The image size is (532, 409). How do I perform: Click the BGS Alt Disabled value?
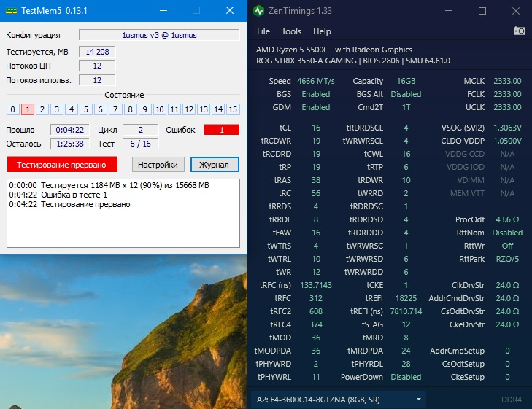pos(406,94)
